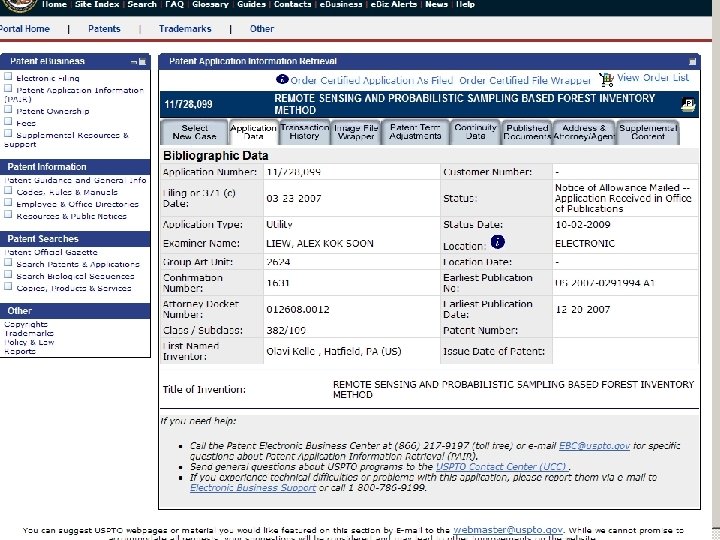Select attorney docket number 012608.0012
Image resolution: width=720 pixels, height=540 pixels.
[x=298, y=309]
